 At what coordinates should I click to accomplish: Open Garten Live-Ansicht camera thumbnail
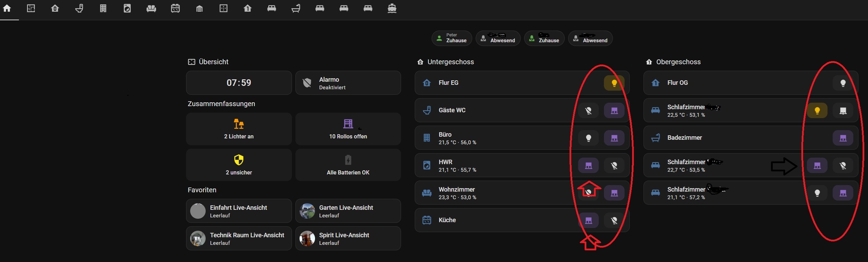coord(307,211)
